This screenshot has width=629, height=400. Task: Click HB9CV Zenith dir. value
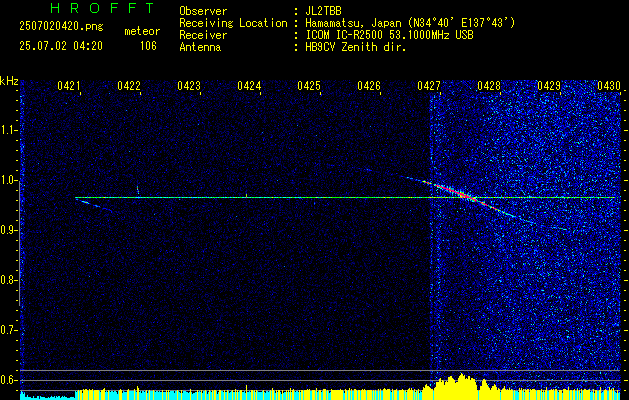(x=356, y=47)
